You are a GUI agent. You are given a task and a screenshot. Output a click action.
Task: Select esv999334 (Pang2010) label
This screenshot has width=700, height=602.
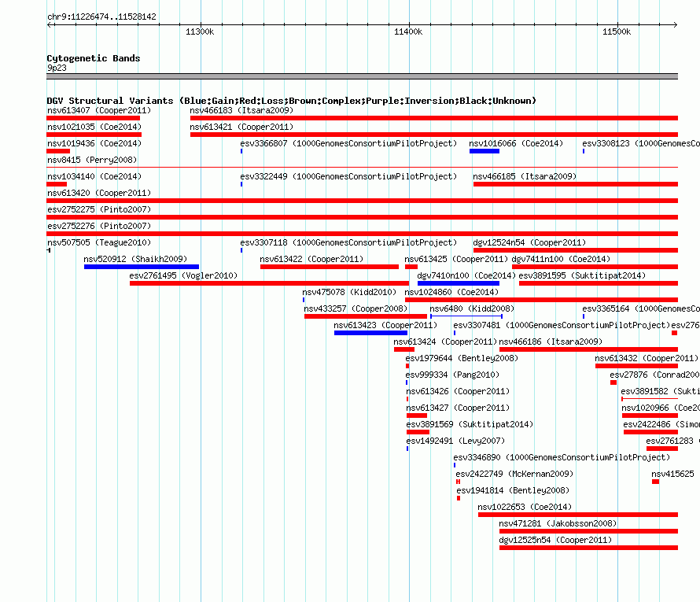(452, 375)
